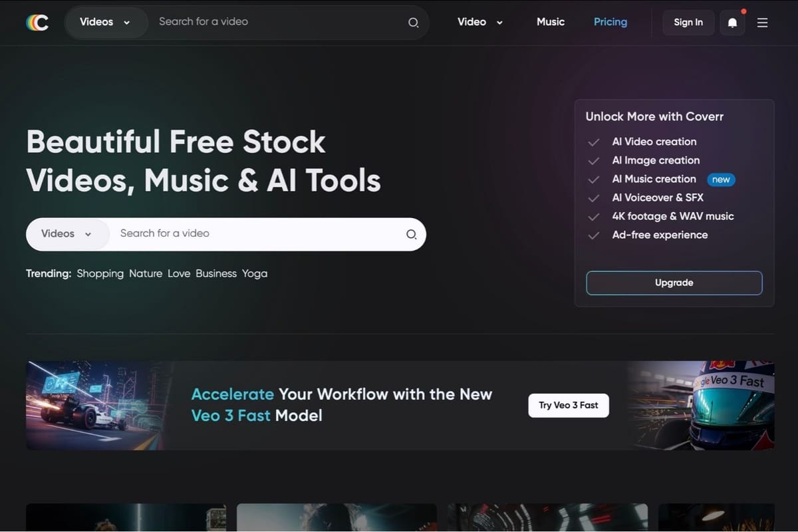798x532 pixels.
Task: Focus the hero Search for a video field
Action: pyautogui.click(x=256, y=234)
